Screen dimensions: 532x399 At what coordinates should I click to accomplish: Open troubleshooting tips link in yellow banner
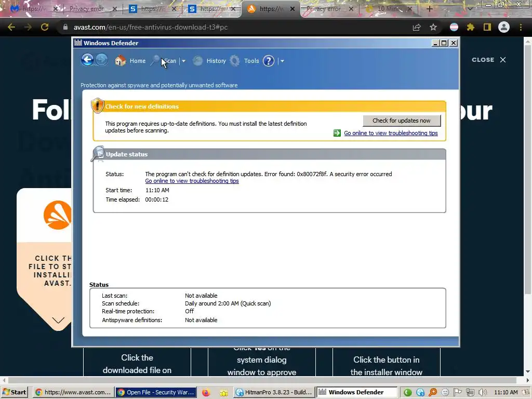tap(391, 133)
